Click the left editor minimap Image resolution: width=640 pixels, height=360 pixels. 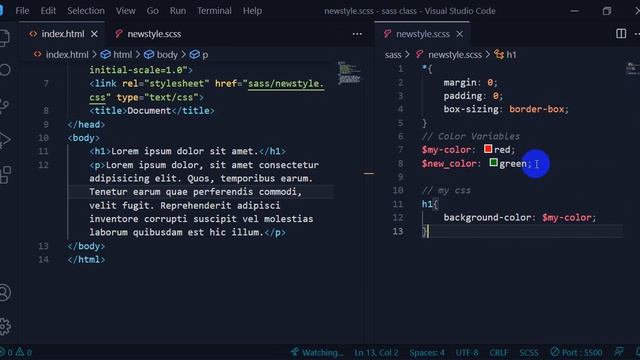tap(349, 73)
